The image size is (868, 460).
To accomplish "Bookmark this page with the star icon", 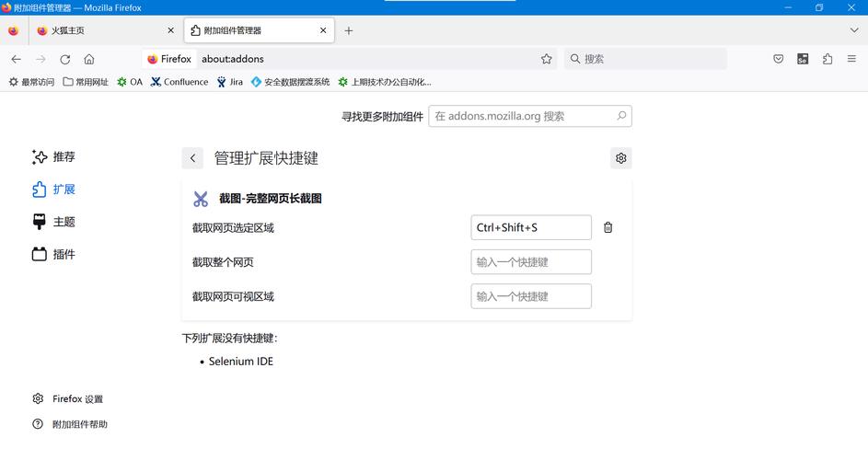I will coord(547,59).
